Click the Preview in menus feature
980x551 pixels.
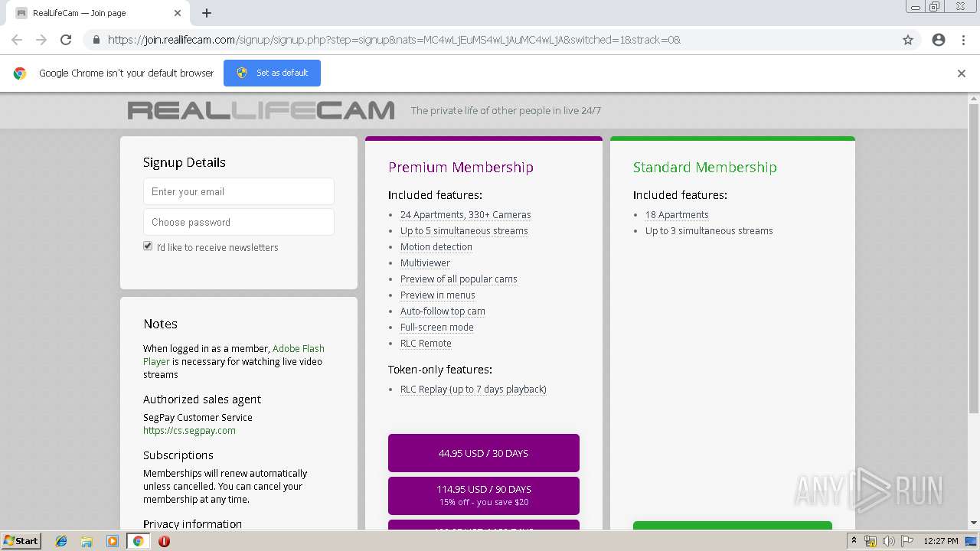tap(438, 295)
